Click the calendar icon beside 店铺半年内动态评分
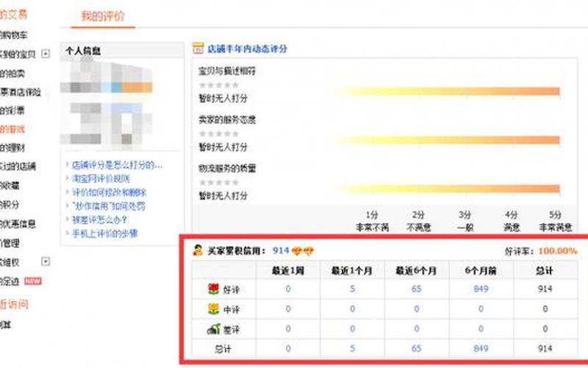588x368 pixels. pos(198,49)
